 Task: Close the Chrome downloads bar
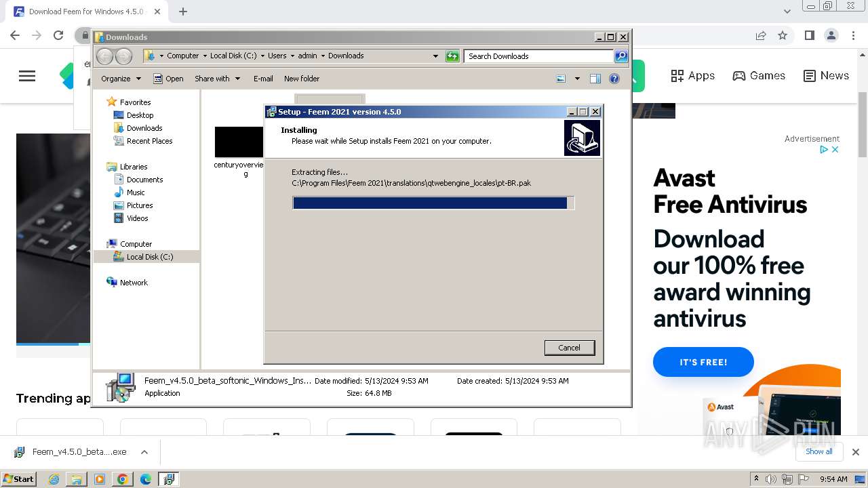856,452
